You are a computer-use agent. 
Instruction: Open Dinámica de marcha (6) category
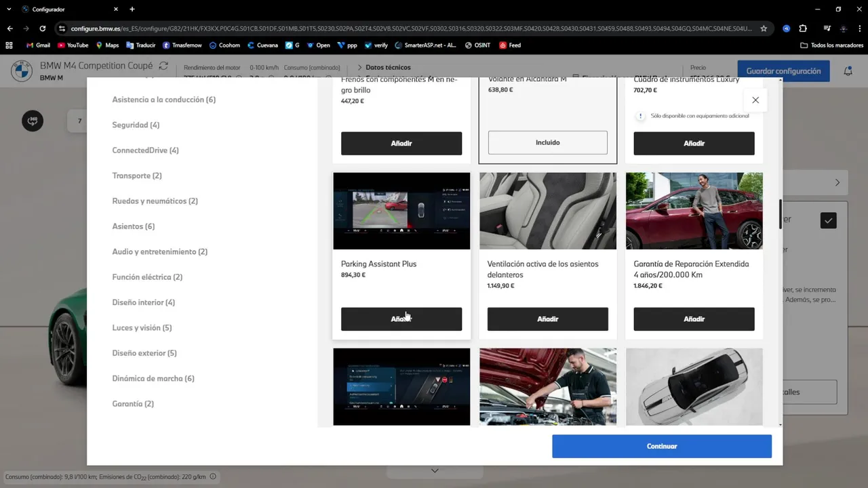153,378
